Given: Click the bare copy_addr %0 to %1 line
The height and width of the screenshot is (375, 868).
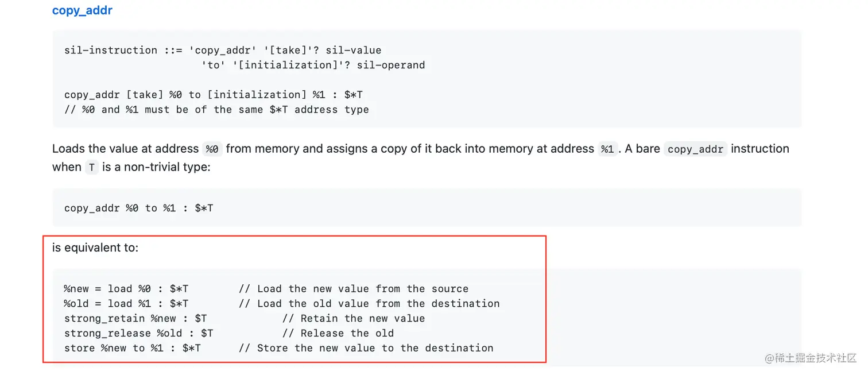Looking at the screenshot, I should point(139,208).
